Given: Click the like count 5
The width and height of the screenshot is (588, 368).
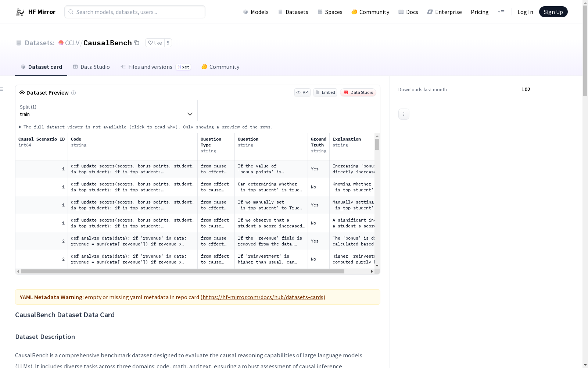Looking at the screenshot, I should point(168,43).
